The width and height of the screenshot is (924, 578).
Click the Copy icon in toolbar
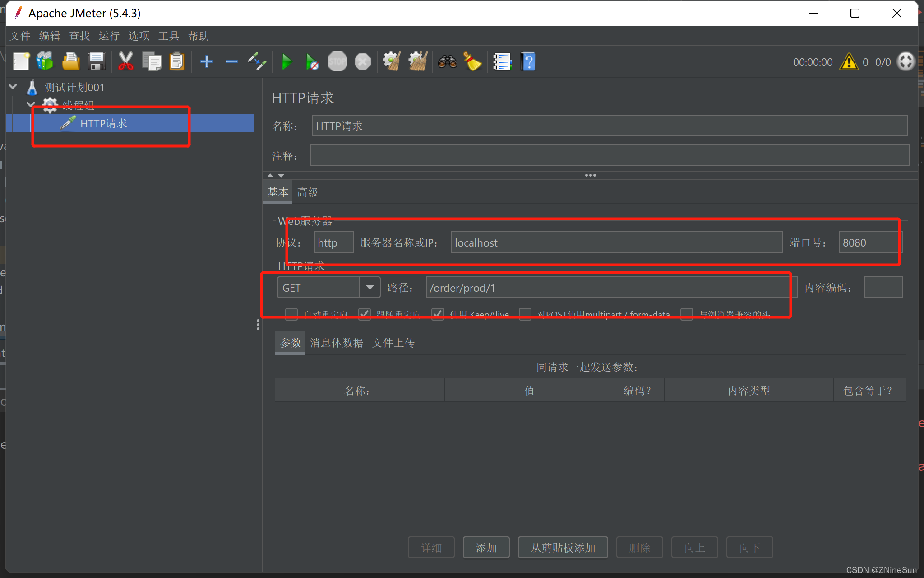pyautogui.click(x=152, y=61)
